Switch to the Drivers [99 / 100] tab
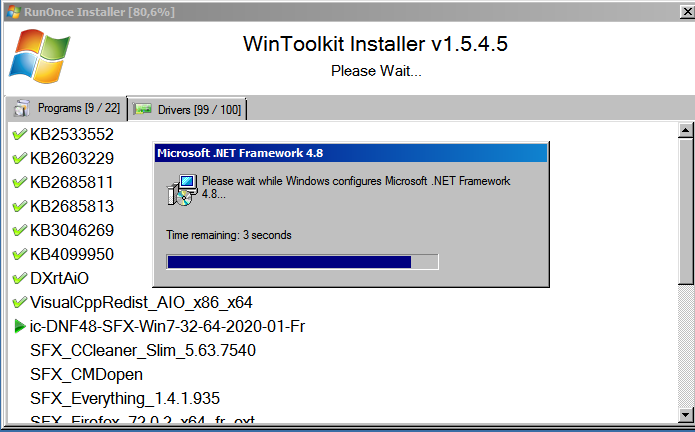 click(x=188, y=109)
